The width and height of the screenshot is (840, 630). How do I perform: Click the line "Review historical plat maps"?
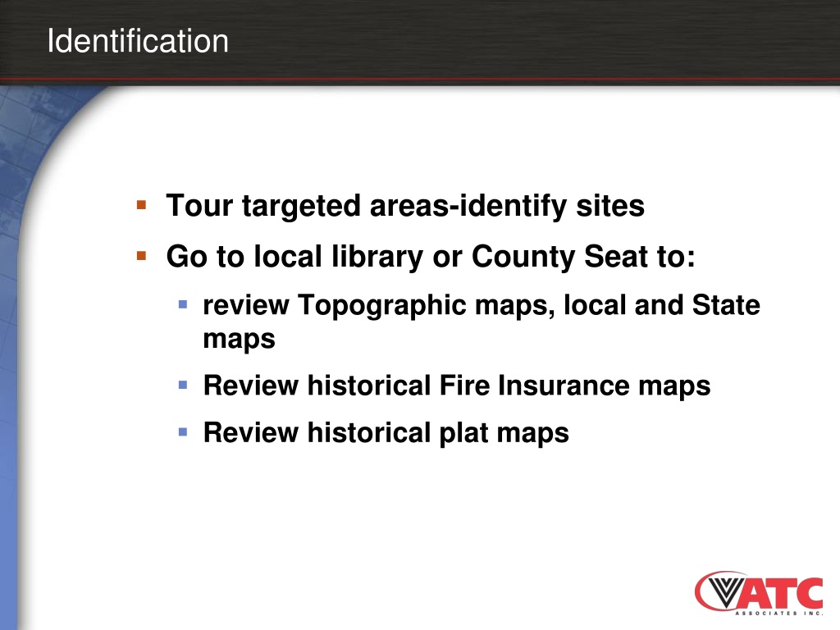[x=386, y=433]
